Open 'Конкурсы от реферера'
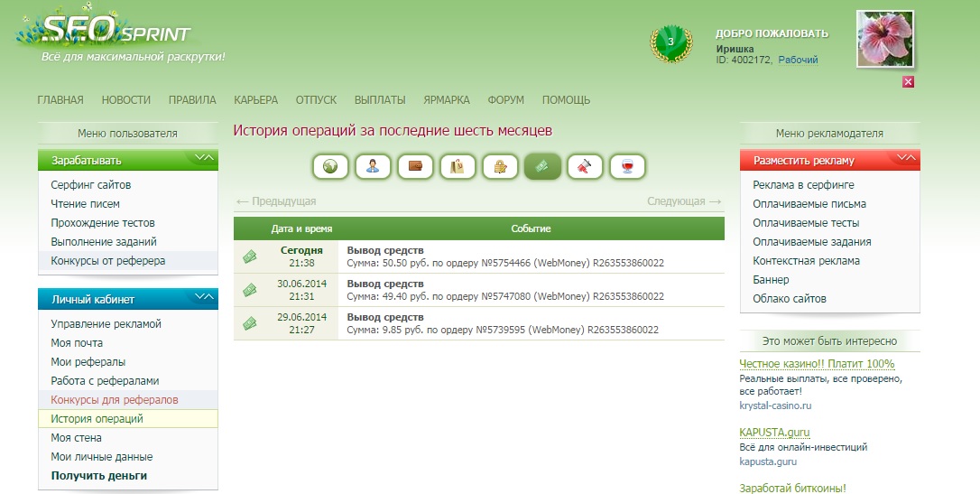 pos(108,261)
